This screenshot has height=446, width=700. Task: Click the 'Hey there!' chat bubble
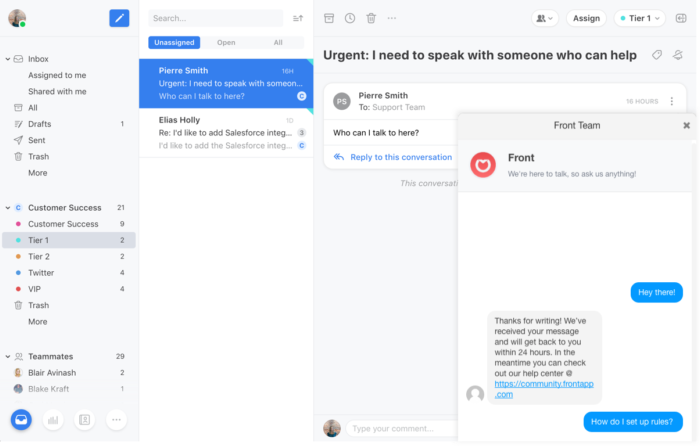click(x=656, y=292)
